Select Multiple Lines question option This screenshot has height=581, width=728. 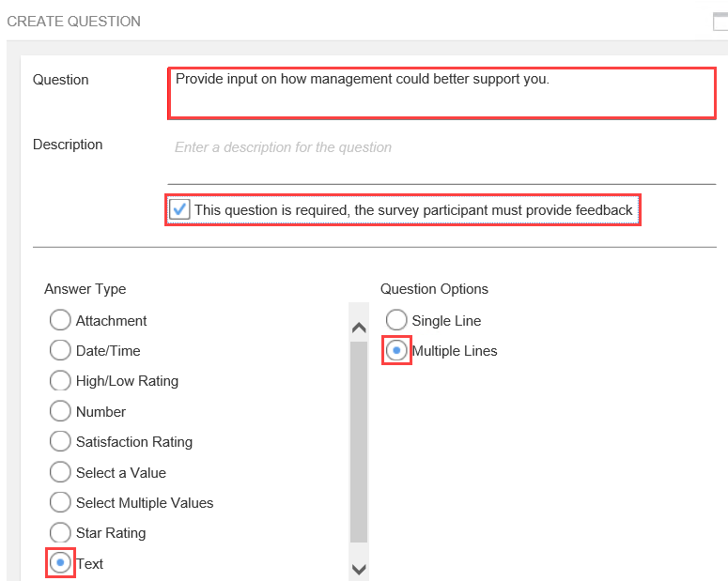coord(396,350)
